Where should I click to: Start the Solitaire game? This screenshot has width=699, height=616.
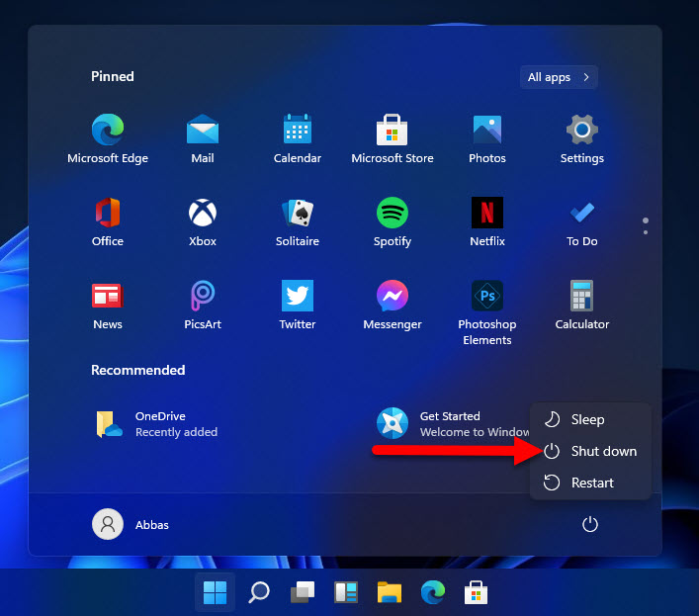click(298, 221)
